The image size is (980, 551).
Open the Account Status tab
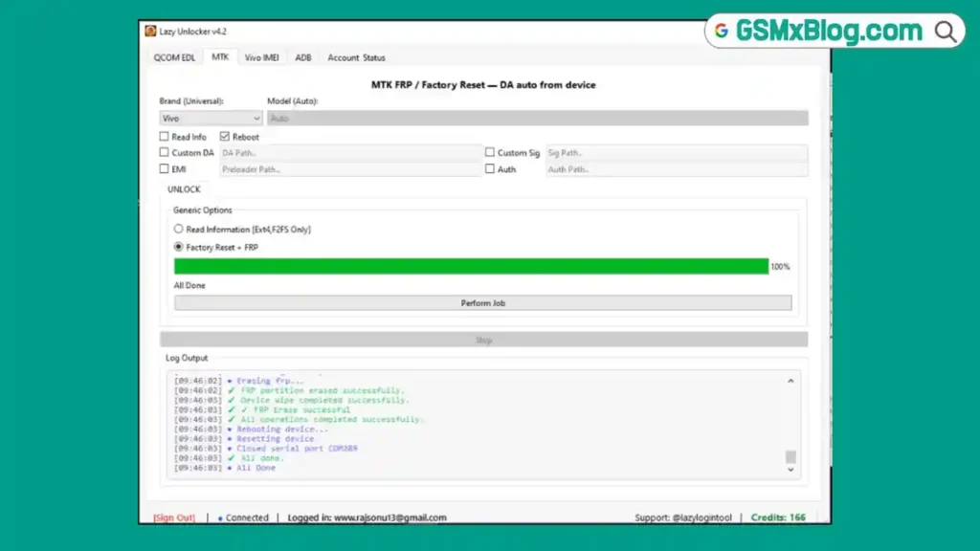[x=356, y=57]
